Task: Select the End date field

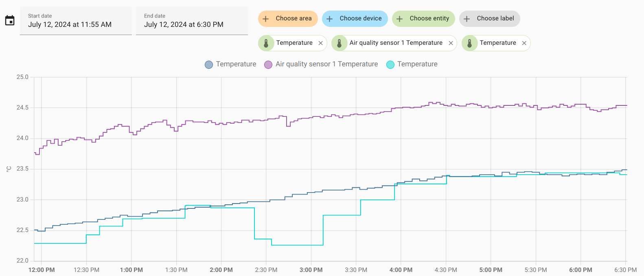Action: point(192,21)
